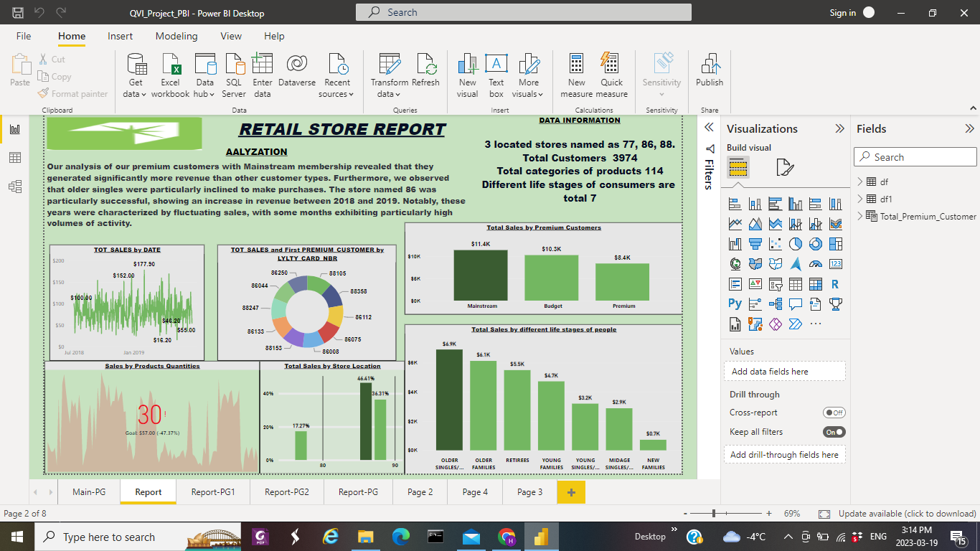Switch to the Modeling ribbon tab
The image size is (980, 551).
(176, 36)
